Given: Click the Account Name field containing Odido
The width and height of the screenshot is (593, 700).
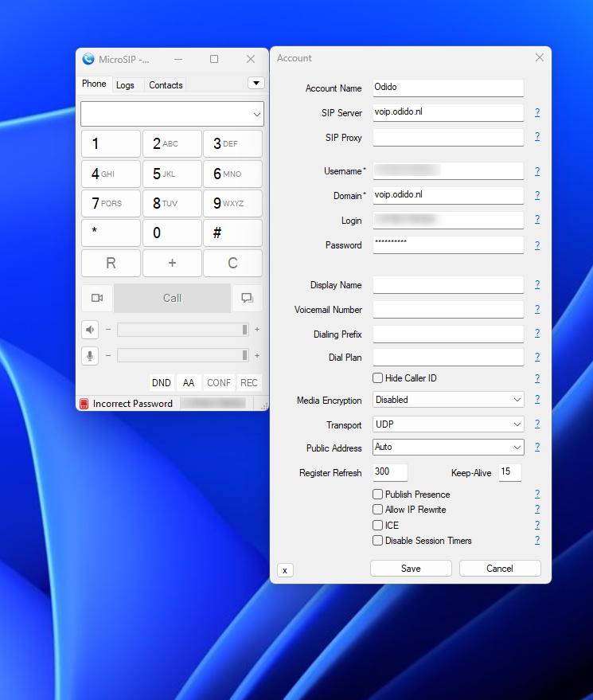Looking at the screenshot, I should click(x=448, y=88).
